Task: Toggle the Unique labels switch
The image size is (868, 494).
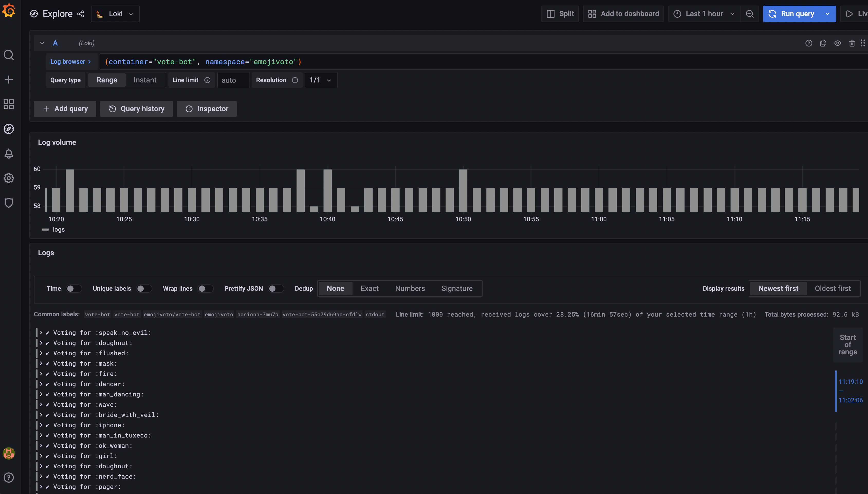Action: (144, 289)
